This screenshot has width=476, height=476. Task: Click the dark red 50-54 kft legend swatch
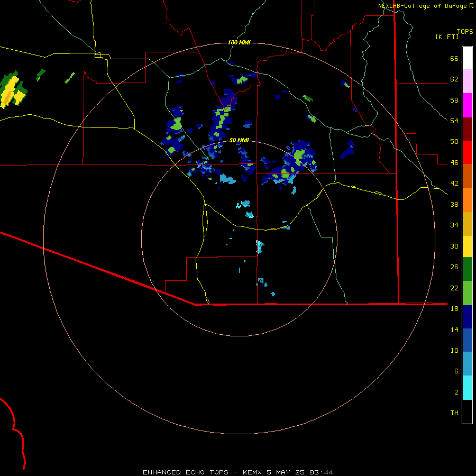coord(467,129)
